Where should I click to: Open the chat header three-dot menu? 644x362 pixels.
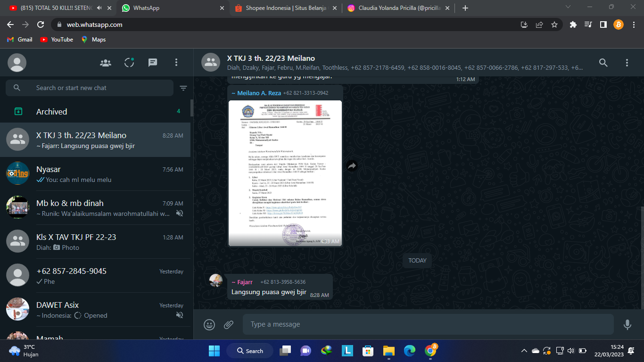(627, 63)
